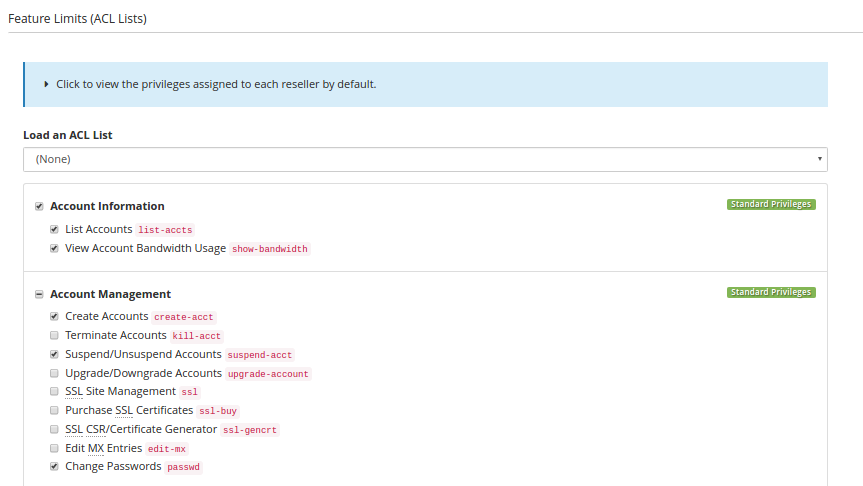Uncheck the Create Accounts checkbox
863x486 pixels.
point(54,317)
